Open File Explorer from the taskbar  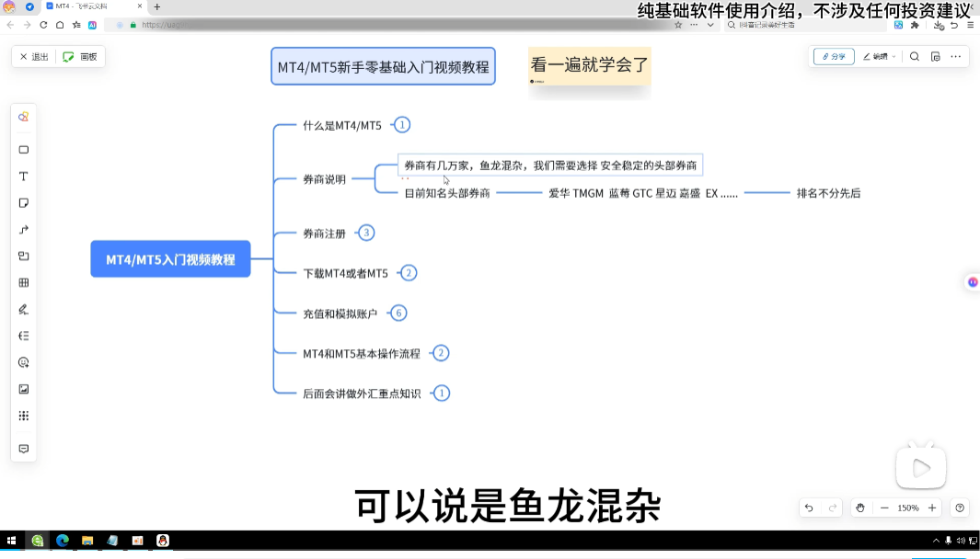87,541
